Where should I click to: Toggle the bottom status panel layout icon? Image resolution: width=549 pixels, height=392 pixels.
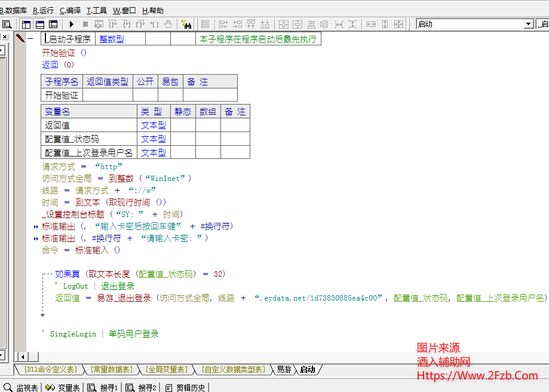coord(40,24)
